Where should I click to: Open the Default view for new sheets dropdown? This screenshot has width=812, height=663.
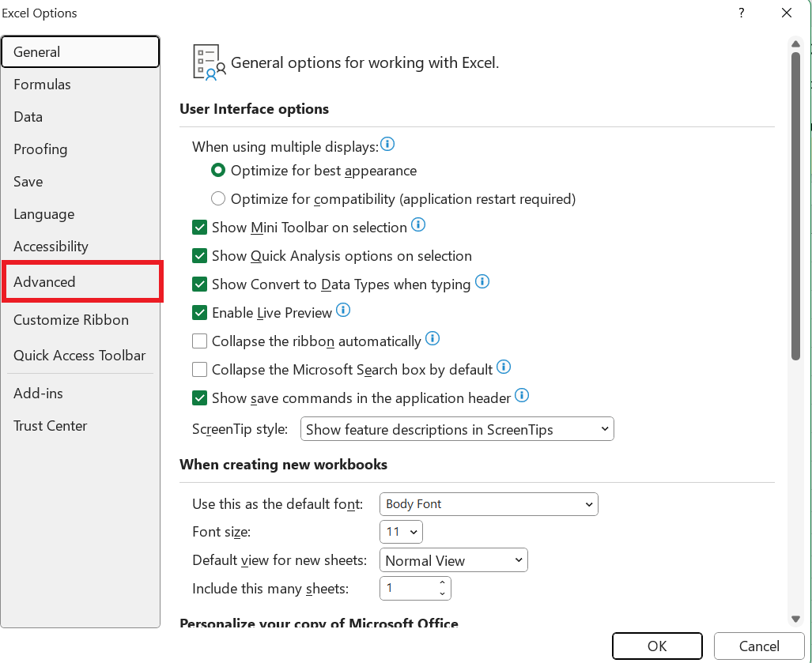(453, 559)
